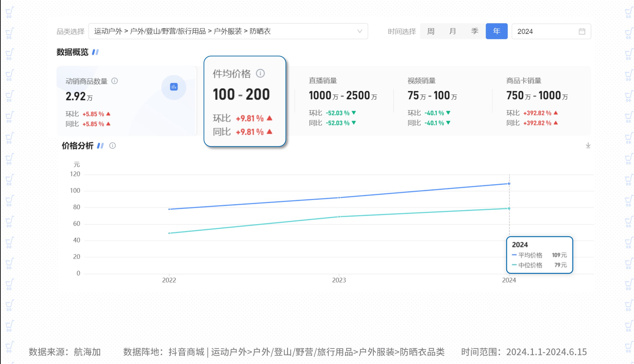Viewport: 634px width, 364px height.
Task: Click the 数据概览 blue slash decoration
Action: tap(95, 52)
